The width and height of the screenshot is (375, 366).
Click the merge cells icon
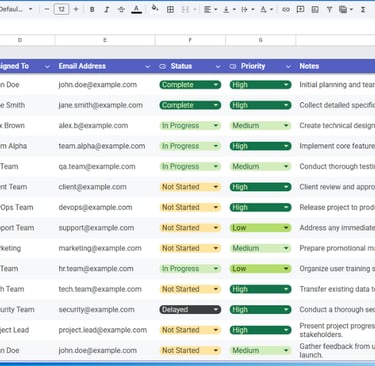point(185,9)
